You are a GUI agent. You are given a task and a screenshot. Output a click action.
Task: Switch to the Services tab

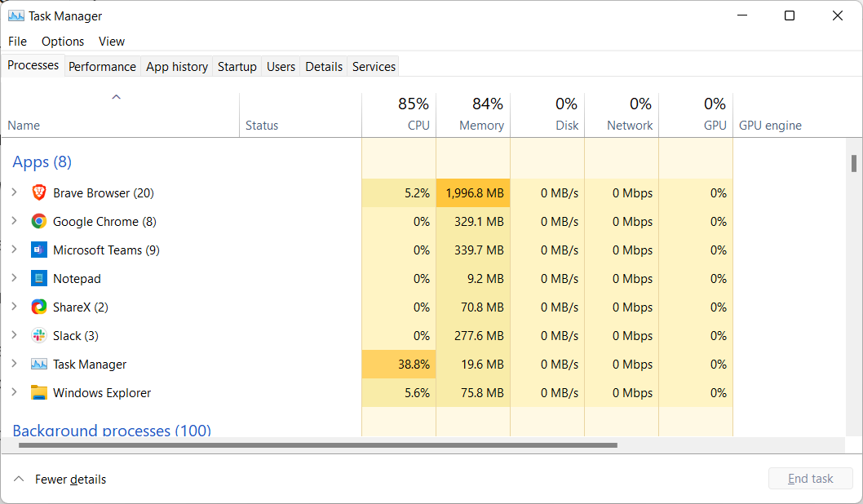pyautogui.click(x=374, y=67)
